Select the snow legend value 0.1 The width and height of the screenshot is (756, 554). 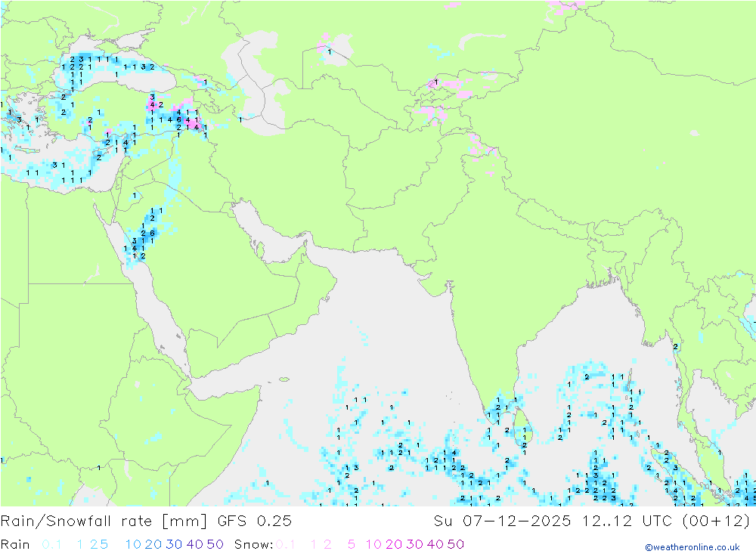[x=286, y=544]
